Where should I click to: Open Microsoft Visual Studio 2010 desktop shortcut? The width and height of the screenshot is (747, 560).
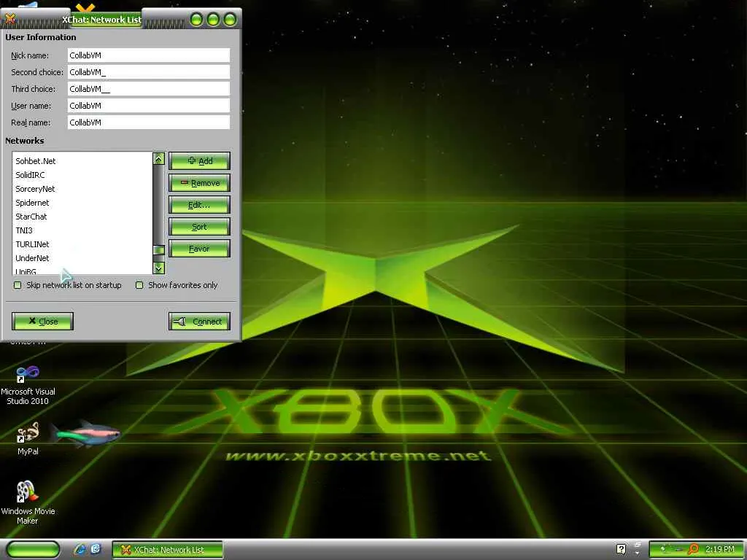[x=28, y=385]
